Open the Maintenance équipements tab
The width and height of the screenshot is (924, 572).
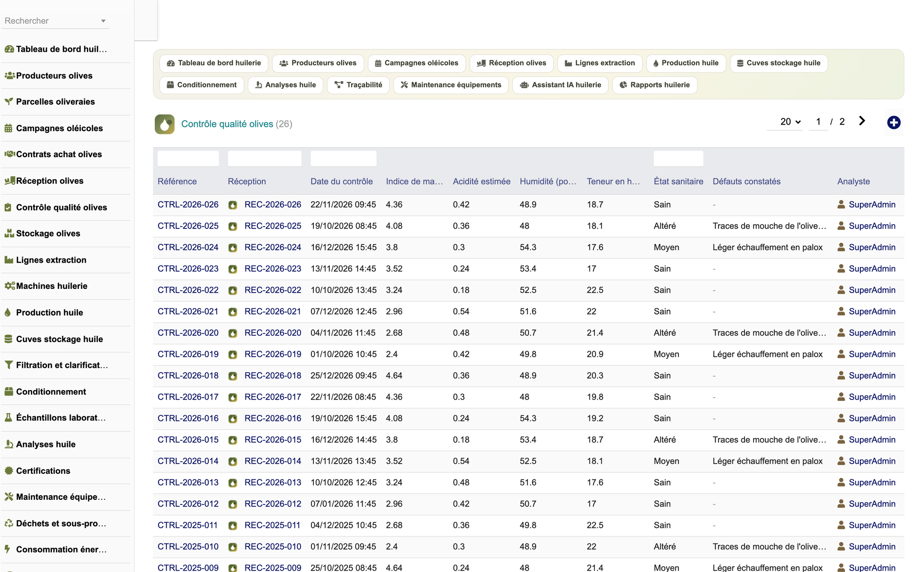[x=451, y=85]
